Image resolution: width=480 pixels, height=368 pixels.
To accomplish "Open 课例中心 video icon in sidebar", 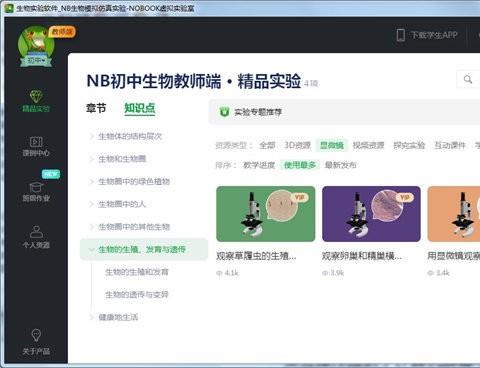I will pyautogui.click(x=36, y=142).
